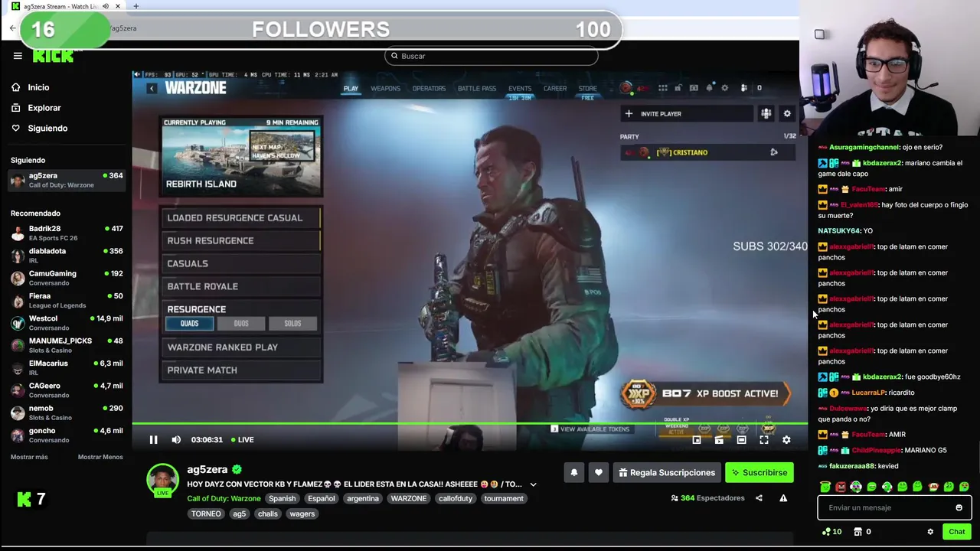
Task: Click the ag5 tag
Action: tap(240, 514)
